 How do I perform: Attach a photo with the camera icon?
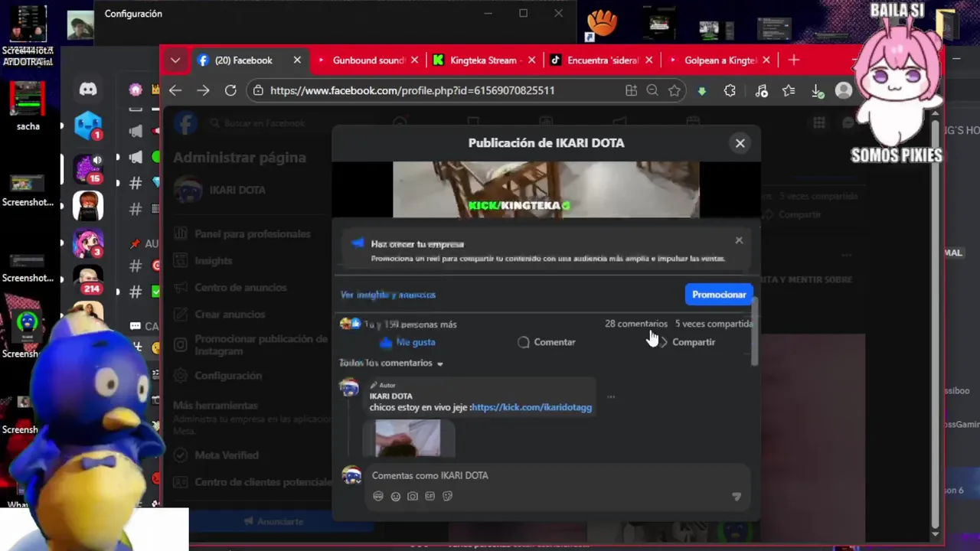(413, 496)
